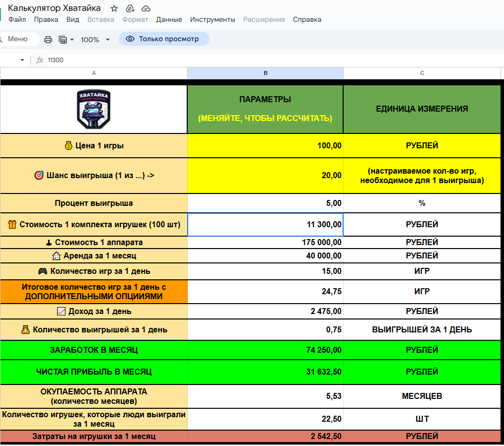Open the table view tool icon

point(63,40)
